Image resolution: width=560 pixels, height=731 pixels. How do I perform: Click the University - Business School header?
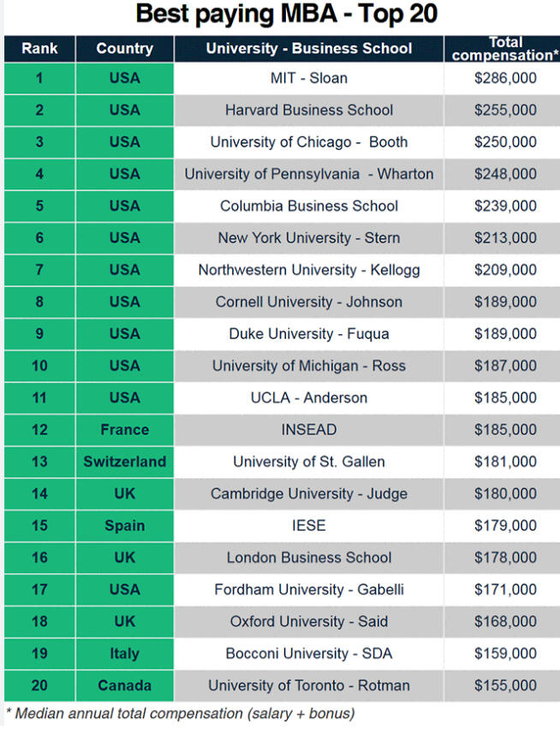click(308, 49)
